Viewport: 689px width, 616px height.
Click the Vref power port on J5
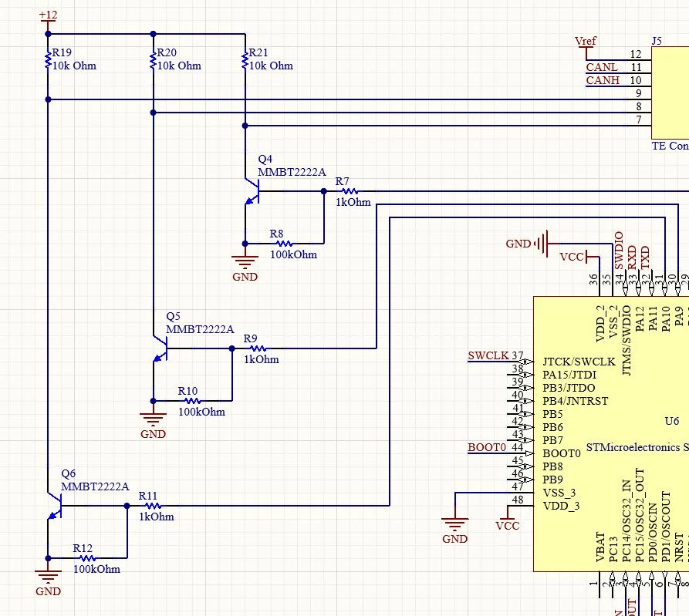(586, 46)
